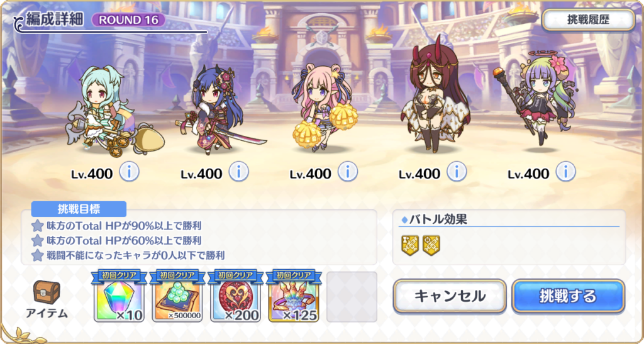Click the 挑戦する button
The width and height of the screenshot is (644, 344).
pos(568,296)
